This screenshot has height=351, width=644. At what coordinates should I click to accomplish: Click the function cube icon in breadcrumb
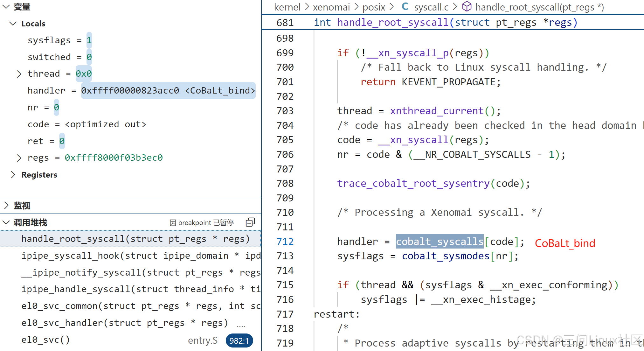467,7
